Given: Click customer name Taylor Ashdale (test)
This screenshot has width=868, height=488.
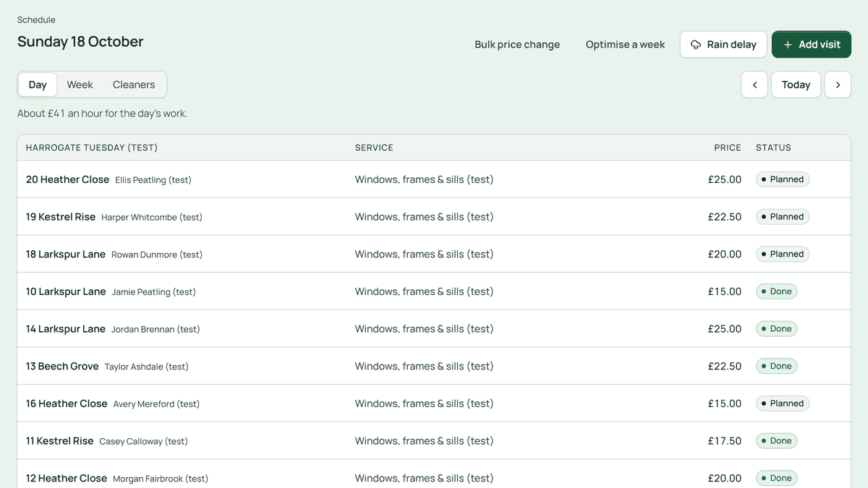Looking at the screenshot, I should click(147, 367).
